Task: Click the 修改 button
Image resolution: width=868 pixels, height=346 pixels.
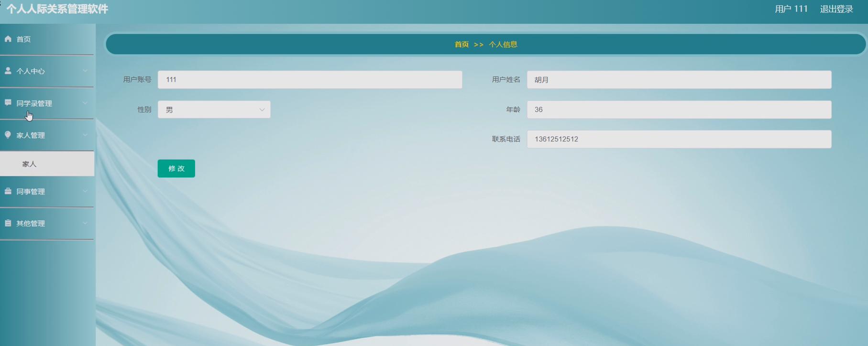Action: [176, 168]
